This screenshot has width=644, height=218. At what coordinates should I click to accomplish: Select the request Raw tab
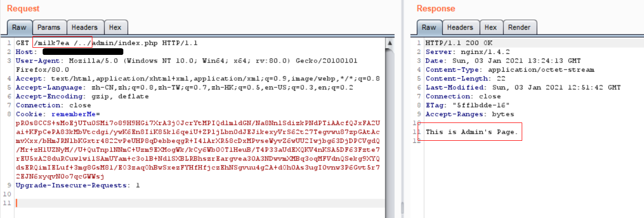pyautogui.click(x=20, y=27)
